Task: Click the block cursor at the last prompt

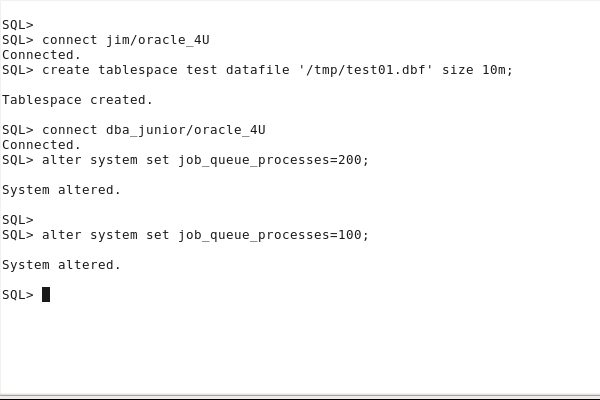Action: pos(46,294)
